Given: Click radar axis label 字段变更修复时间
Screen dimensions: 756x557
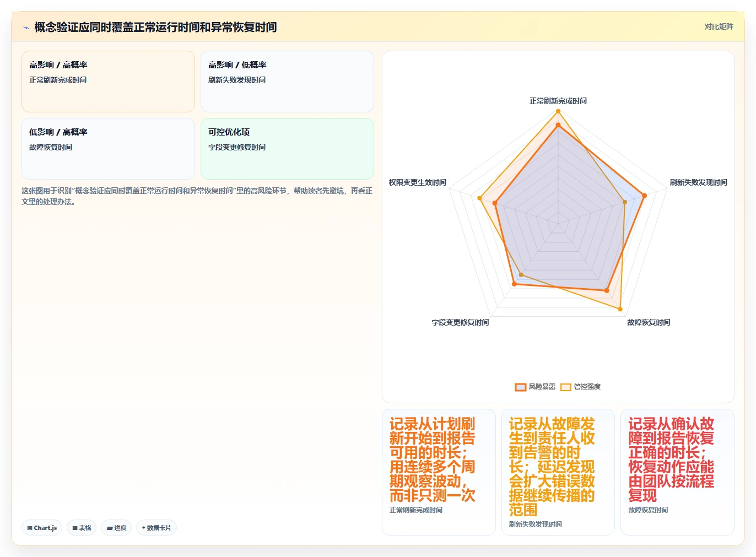Looking at the screenshot, I should tap(460, 322).
